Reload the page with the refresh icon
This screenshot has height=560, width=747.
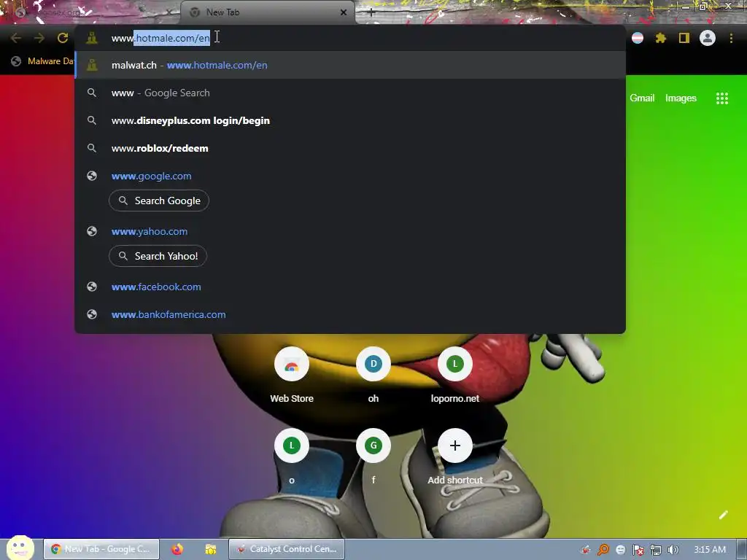click(63, 38)
